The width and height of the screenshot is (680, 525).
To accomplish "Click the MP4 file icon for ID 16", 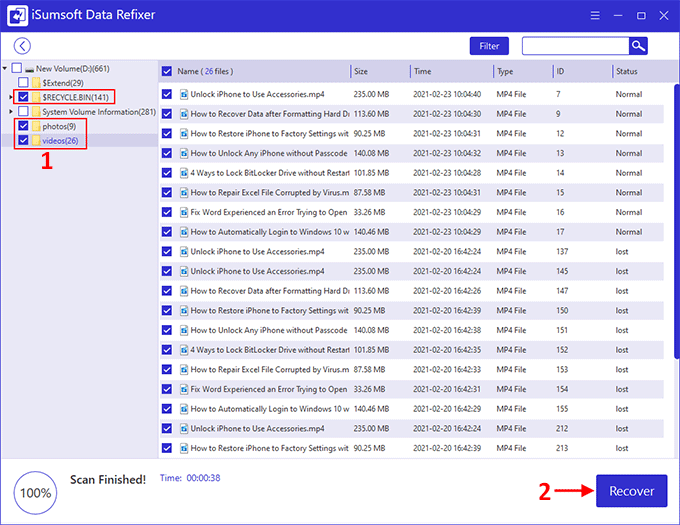I will point(184,212).
